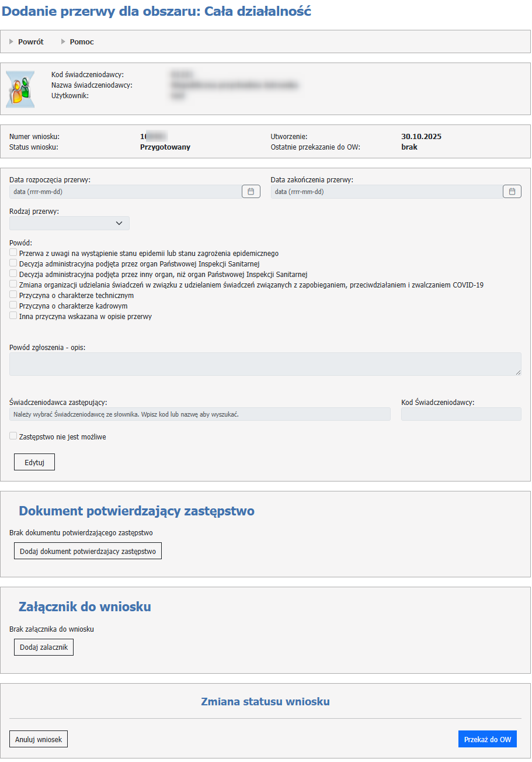Image resolution: width=532 pixels, height=762 pixels.
Task: Click arrow icon beside Pomoc
Action: [x=63, y=41]
